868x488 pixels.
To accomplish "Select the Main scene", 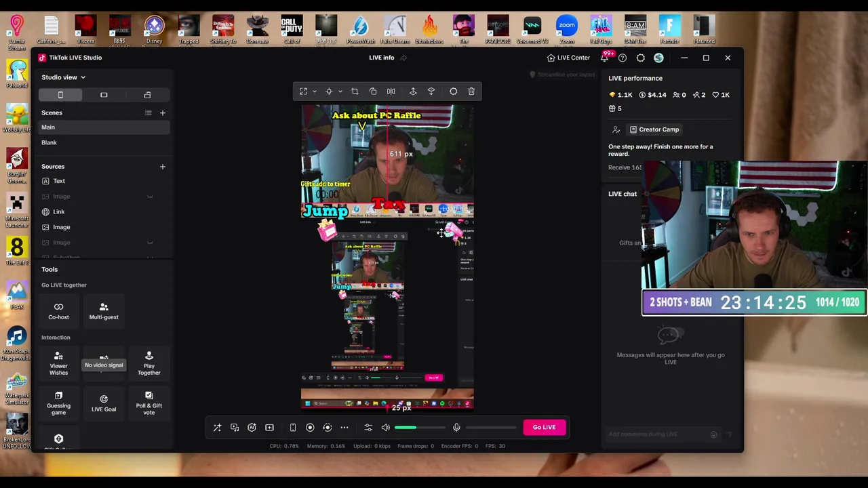I will click(x=104, y=127).
